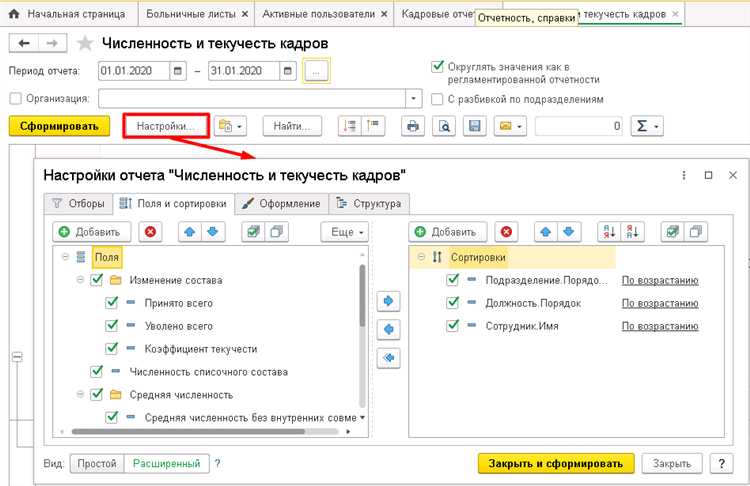Enable the Организация filter checkbox
Viewport: 750px width, 486px height.
[x=16, y=99]
